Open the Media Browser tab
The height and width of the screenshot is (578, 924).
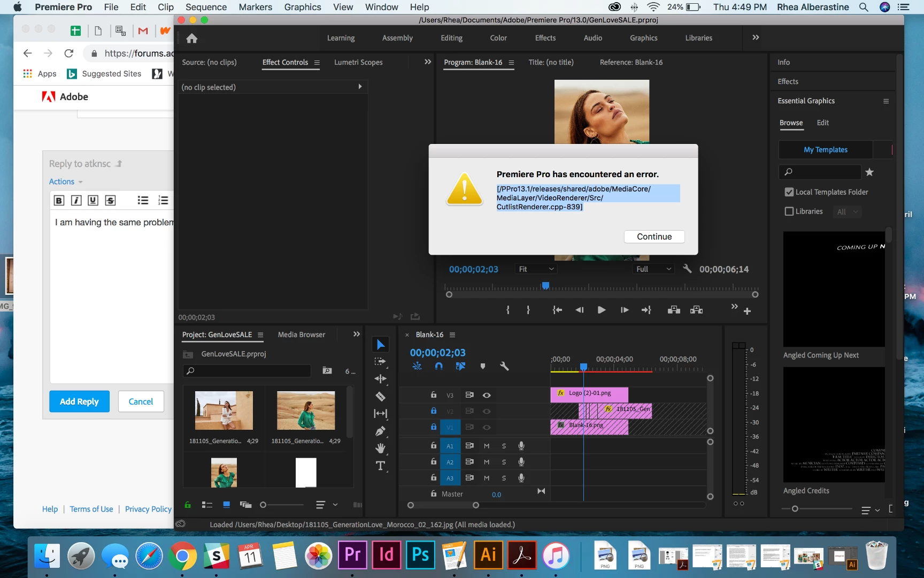click(x=302, y=334)
